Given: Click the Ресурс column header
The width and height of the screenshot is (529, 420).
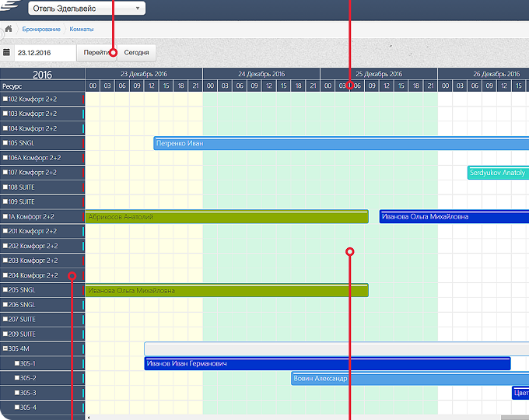Looking at the screenshot, I should (42, 86).
